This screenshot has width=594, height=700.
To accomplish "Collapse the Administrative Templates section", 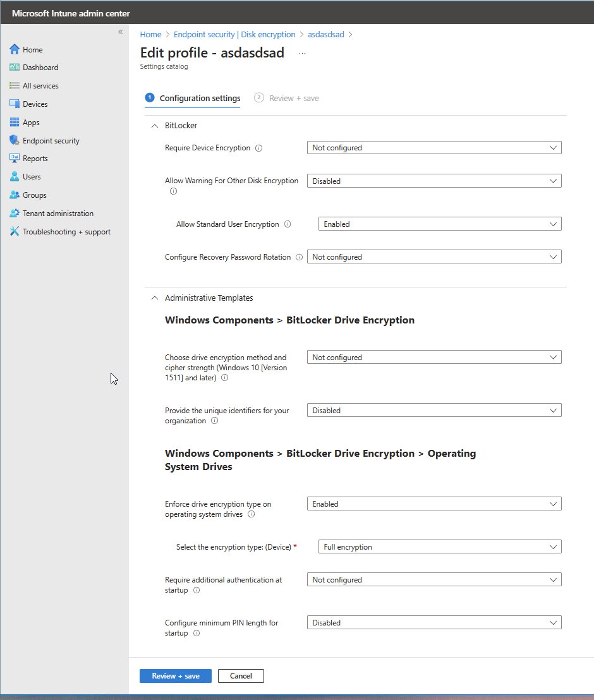I will 154,297.
